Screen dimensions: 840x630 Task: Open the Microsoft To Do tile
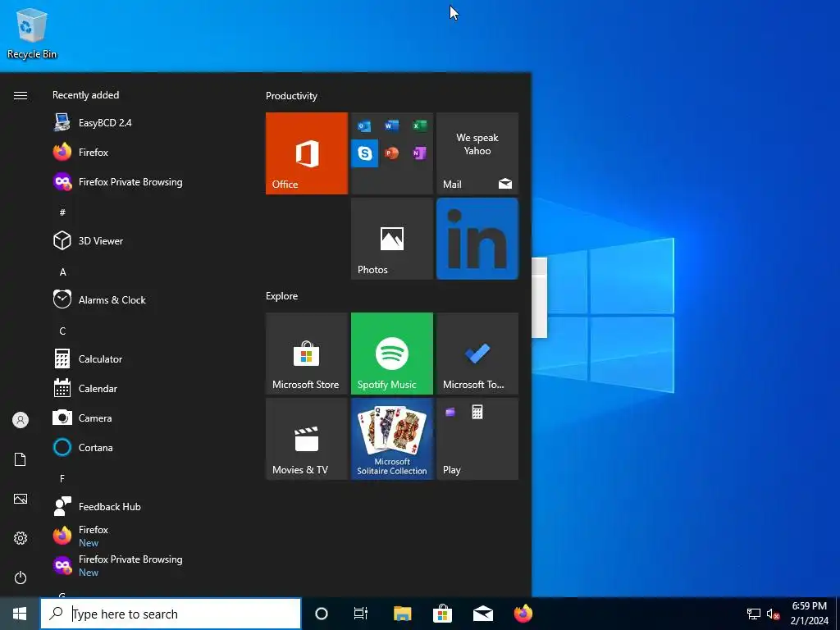coord(477,354)
